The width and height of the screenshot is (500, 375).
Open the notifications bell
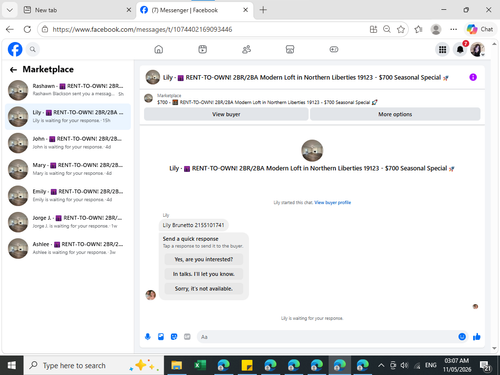(460, 49)
